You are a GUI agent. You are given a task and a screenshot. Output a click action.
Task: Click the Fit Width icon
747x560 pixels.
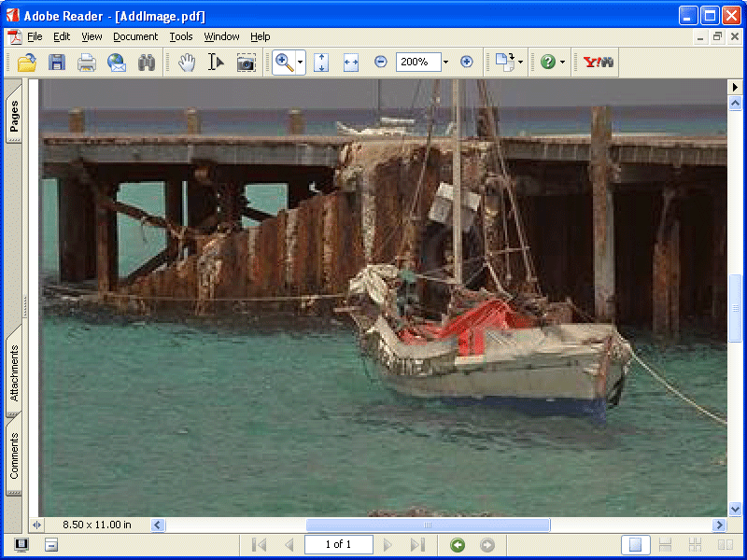tap(351, 63)
